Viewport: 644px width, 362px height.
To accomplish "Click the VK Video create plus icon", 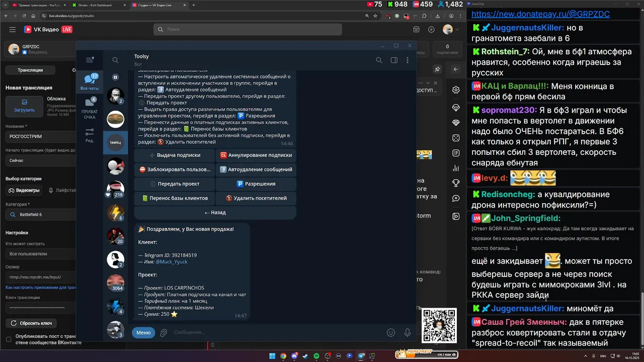I will point(431,30).
